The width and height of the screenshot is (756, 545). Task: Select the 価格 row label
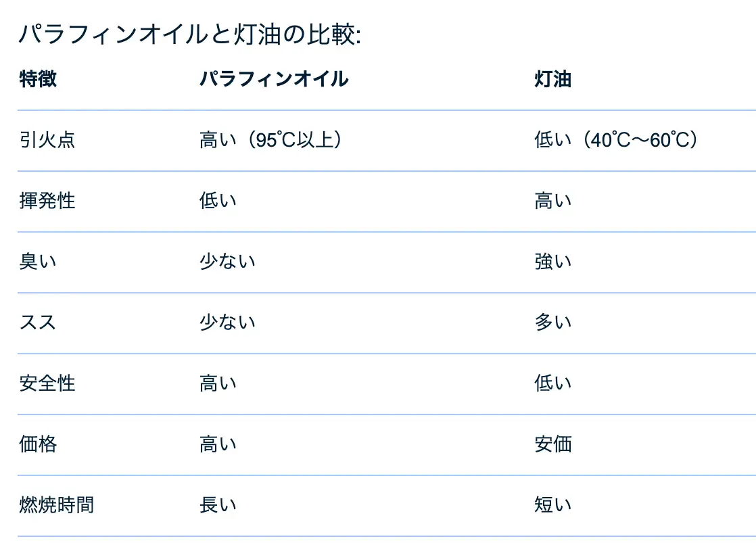coord(38,444)
